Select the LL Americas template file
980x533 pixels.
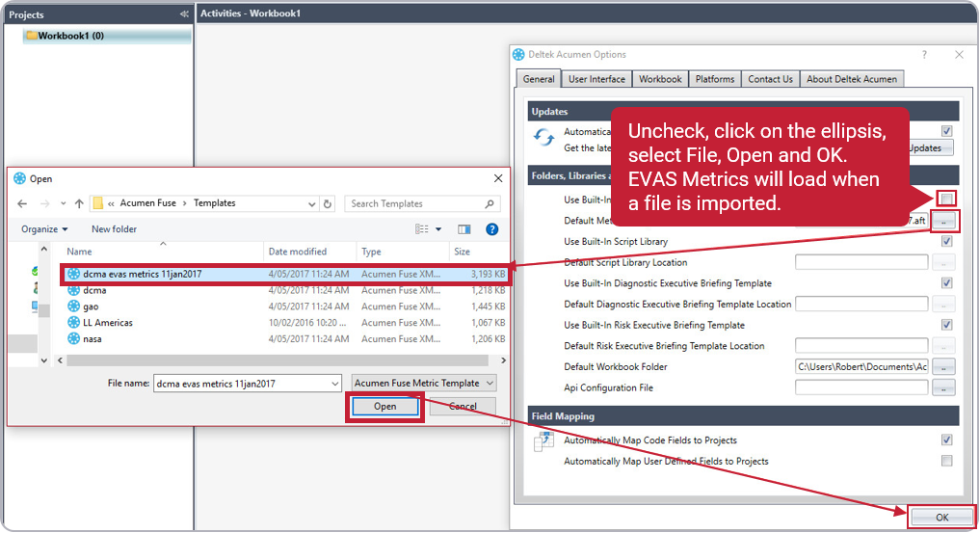(286, 323)
